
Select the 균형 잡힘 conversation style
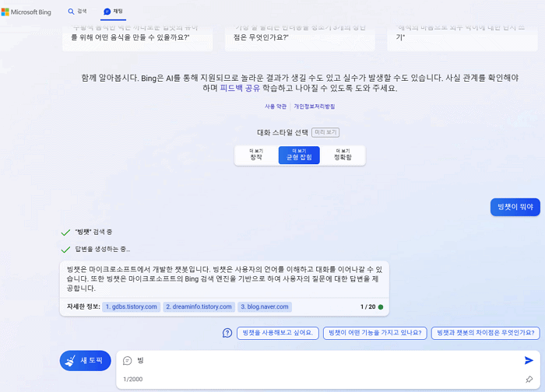click(299, 155)
